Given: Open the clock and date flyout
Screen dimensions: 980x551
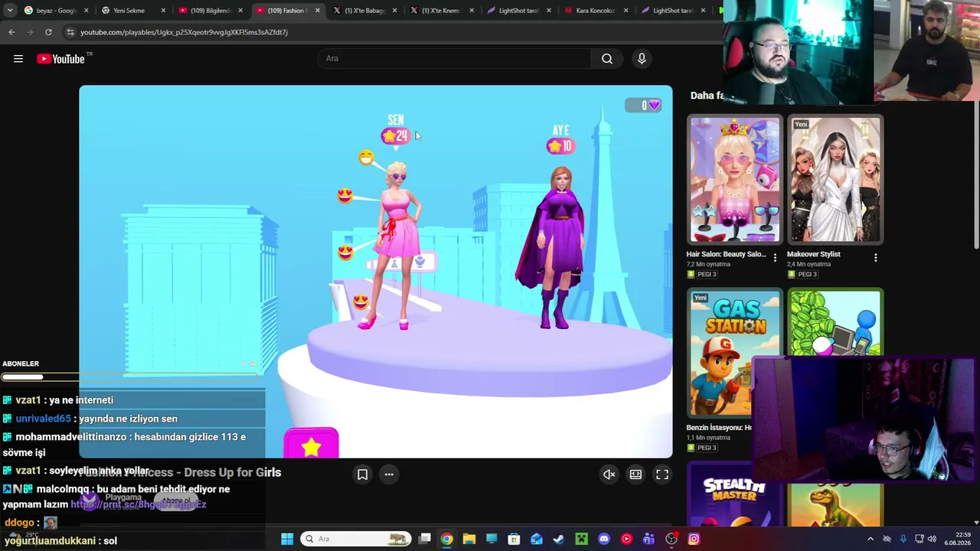Looking at the screenshot, I should [x=957, y=539].
